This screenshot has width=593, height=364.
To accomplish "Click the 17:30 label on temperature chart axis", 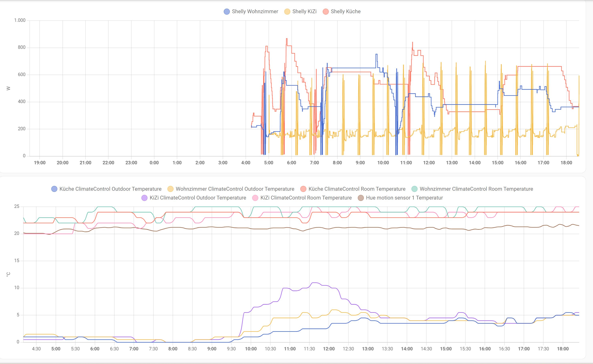I will point(543,349).
